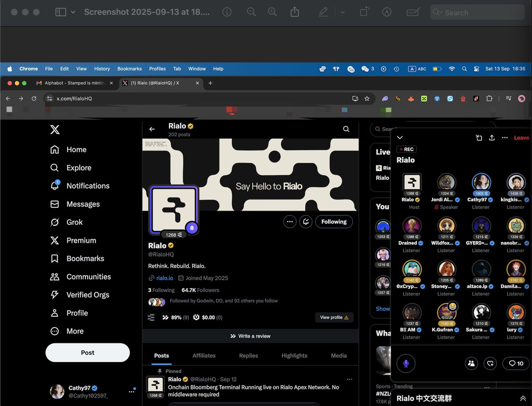Open the Bookmarks menu
Image resolution: width=532 pixels, height=406 pixels.
[x=129, y=69]
